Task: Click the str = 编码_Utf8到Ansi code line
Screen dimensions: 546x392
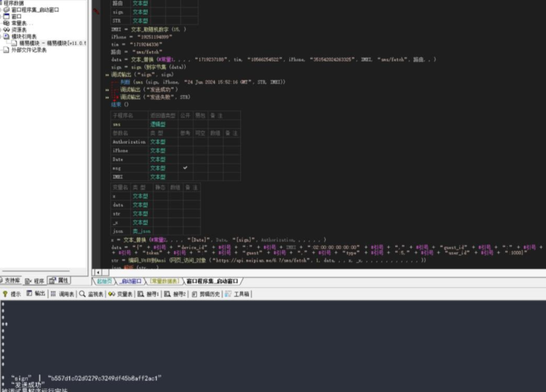Action: [x=269, y=260]
